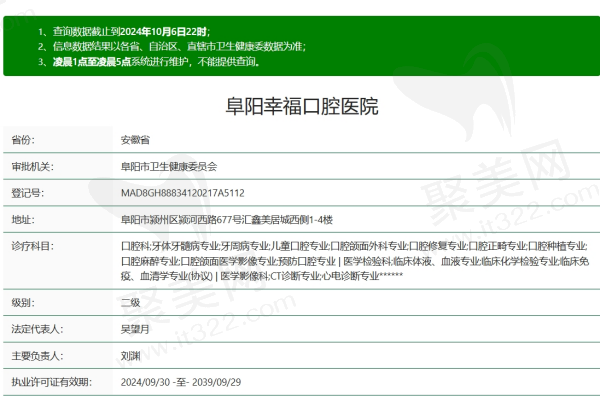Click the 执业许可证有效期 label

point(51,382)
